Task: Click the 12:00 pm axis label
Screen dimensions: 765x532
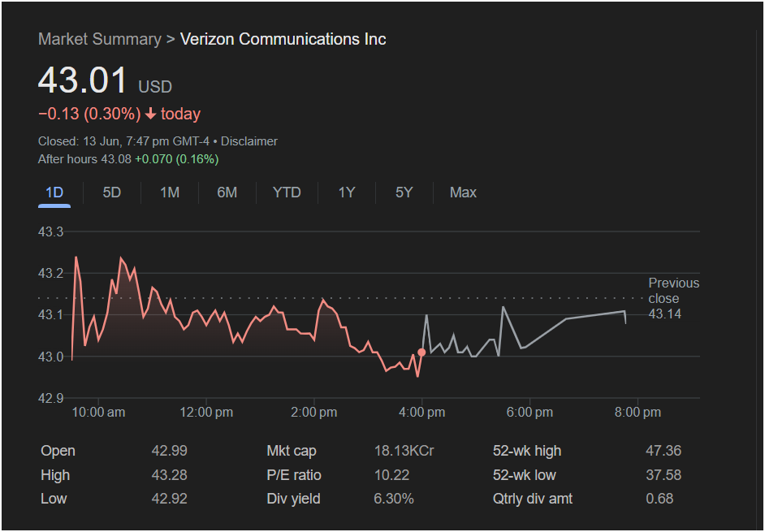Action: pos(206,413)
